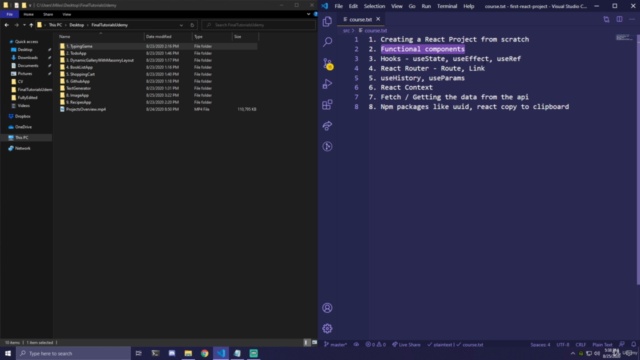
Task: Show hidden system tray icons
Action: point(573,353)
